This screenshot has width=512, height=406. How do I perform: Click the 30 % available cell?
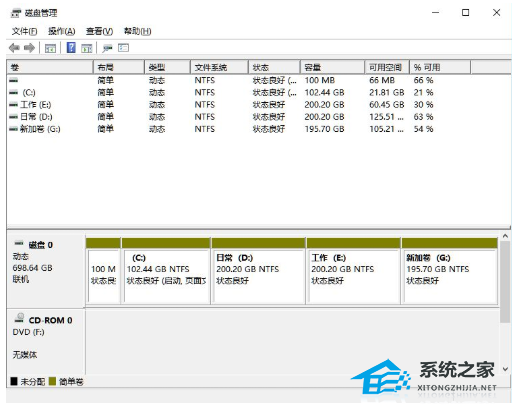423,105
